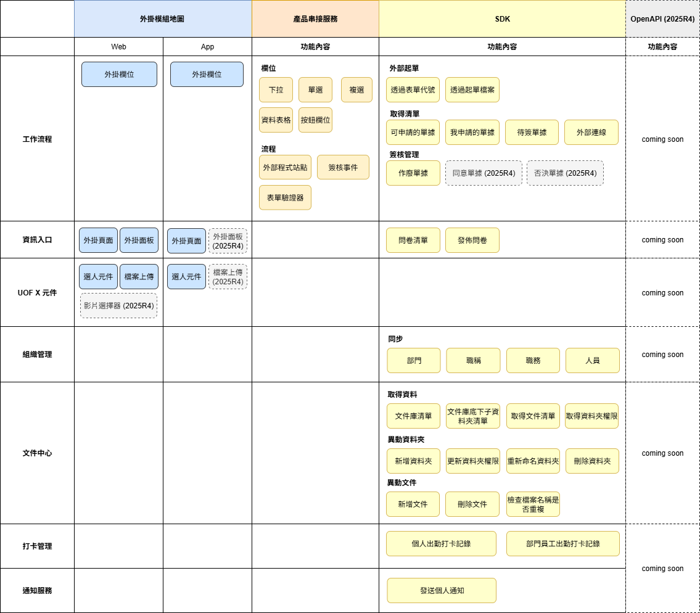
Task: Click the 透過表單代號 SDK box
Action: coord(413,89)
